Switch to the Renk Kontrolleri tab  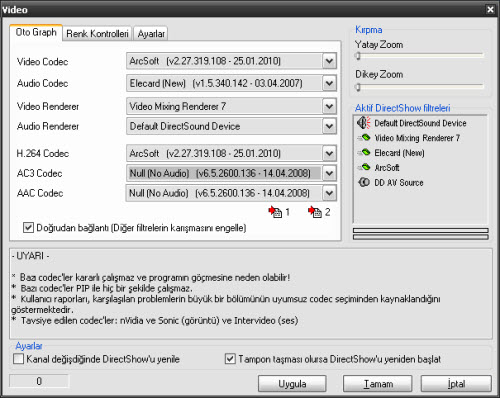pos(97,34)
